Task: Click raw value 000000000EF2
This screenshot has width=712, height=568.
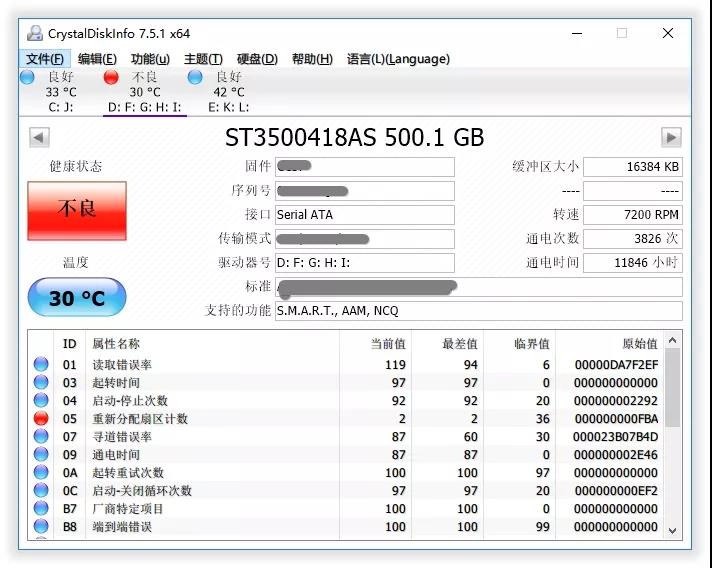Action: (x=616, y=491)
